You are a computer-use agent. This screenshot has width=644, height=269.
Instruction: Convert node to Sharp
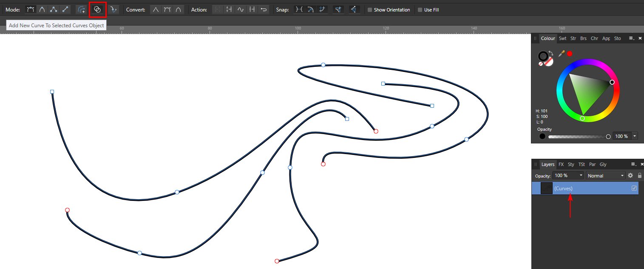[x=156, y=9]
